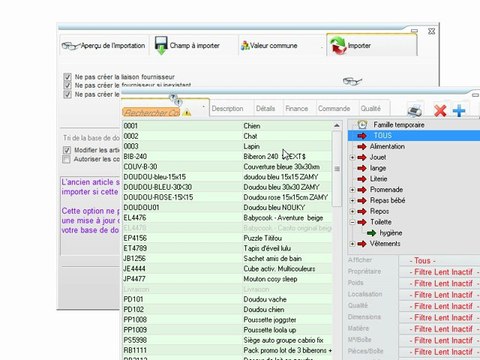Click the red X delete icon
This screenshot has height=360, width=480.
click(440, 110)
